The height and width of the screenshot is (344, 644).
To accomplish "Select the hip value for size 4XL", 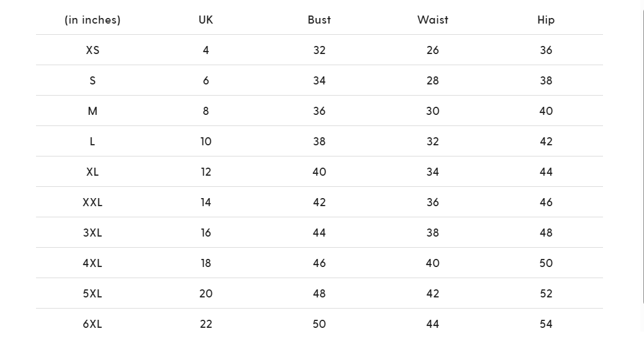I will click(546, 263).
